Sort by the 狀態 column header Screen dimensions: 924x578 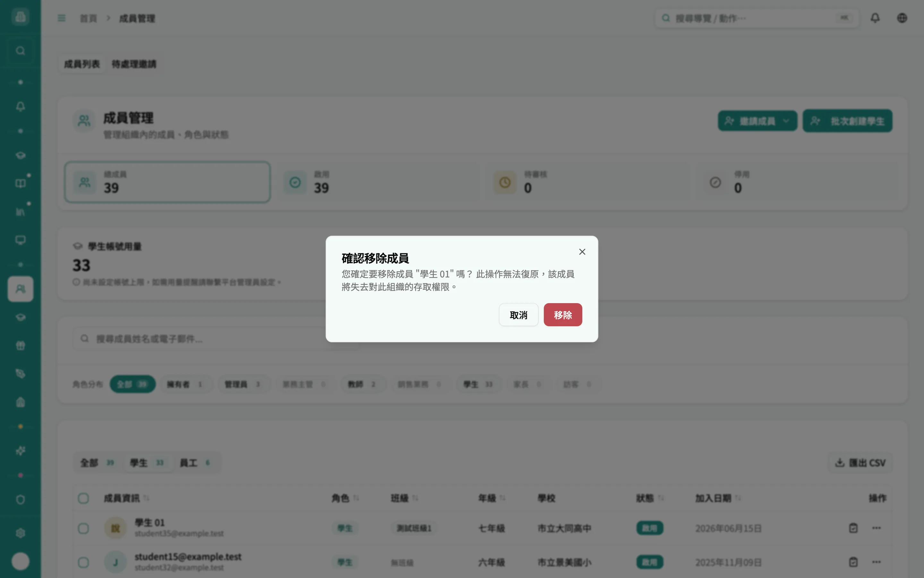pyautogui.click(x=650, y=498)
